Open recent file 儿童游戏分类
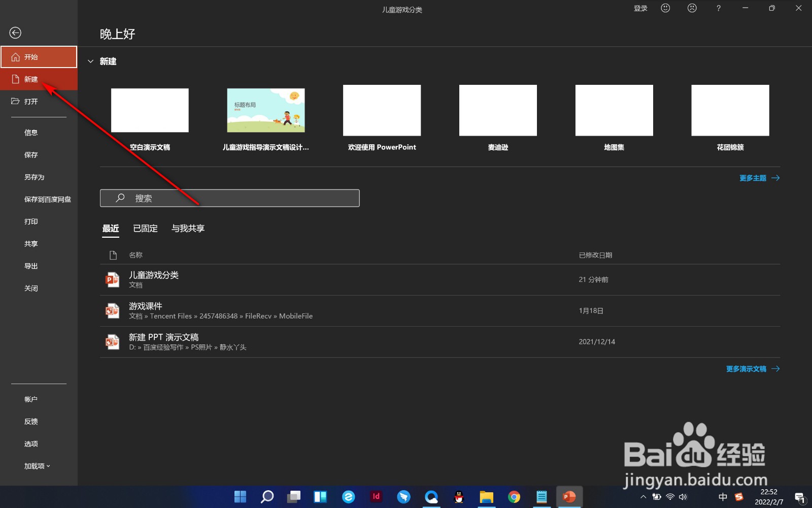Image resolution: width=812 pixels, height=508 pixels. coord(440,280)
